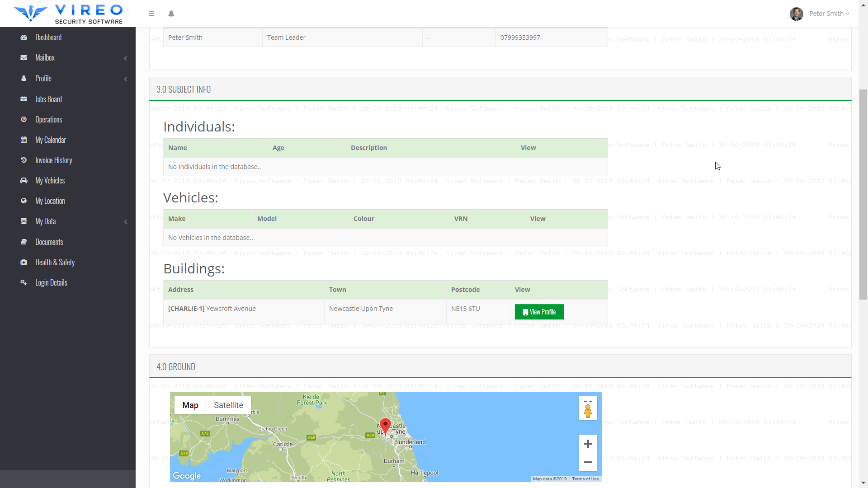Screen dimensions: 868x488
Task: Open Health & Safety from the sidebar
Action: (x=55, y=262)
